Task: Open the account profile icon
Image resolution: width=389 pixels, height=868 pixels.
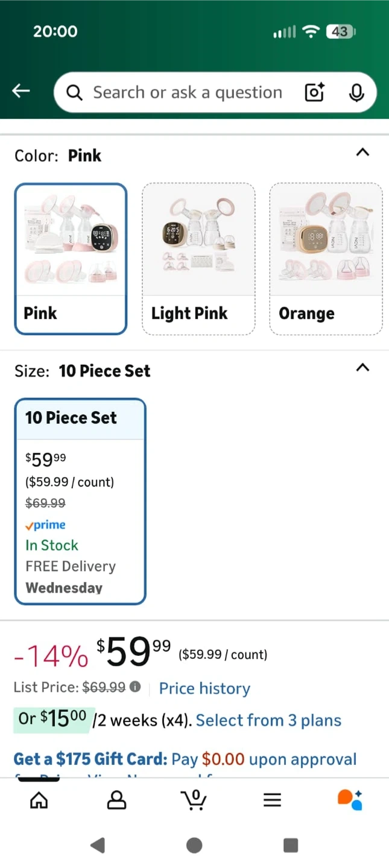Action: tap(116, 800)
